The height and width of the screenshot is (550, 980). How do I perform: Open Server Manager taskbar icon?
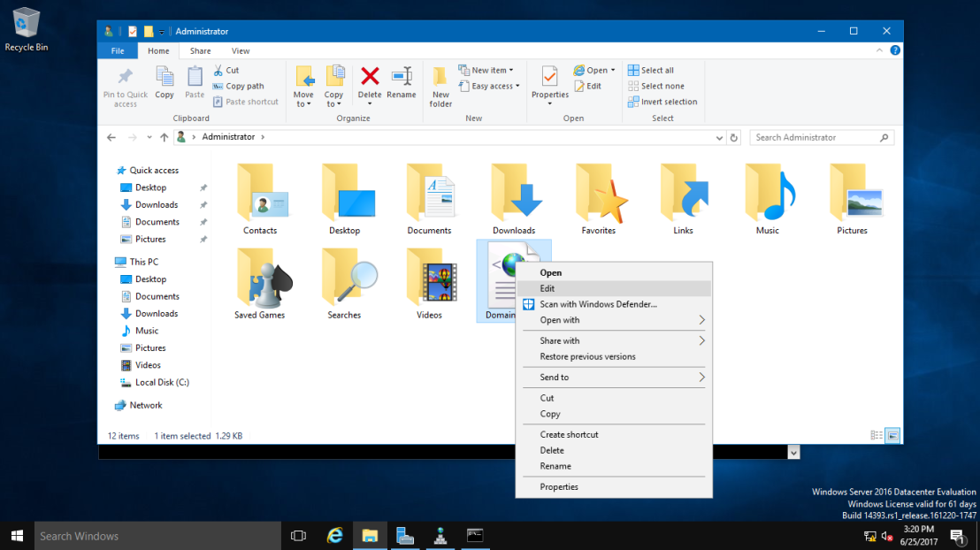point(405,536)
